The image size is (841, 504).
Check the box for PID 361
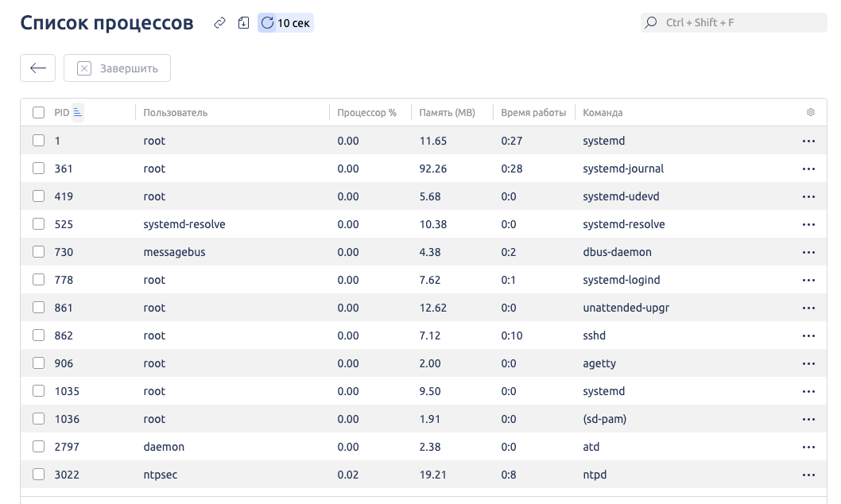point(38,169)
